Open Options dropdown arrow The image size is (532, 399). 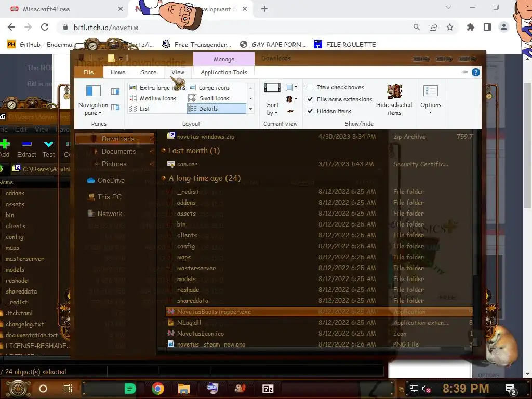(x=431, y=113)
